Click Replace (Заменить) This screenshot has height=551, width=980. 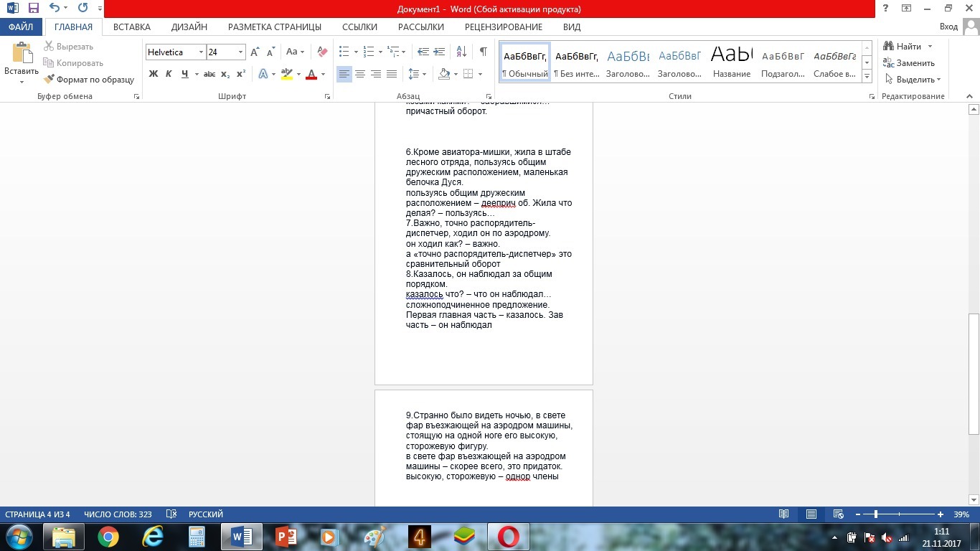pyautogui.click(x=909, y=63)
